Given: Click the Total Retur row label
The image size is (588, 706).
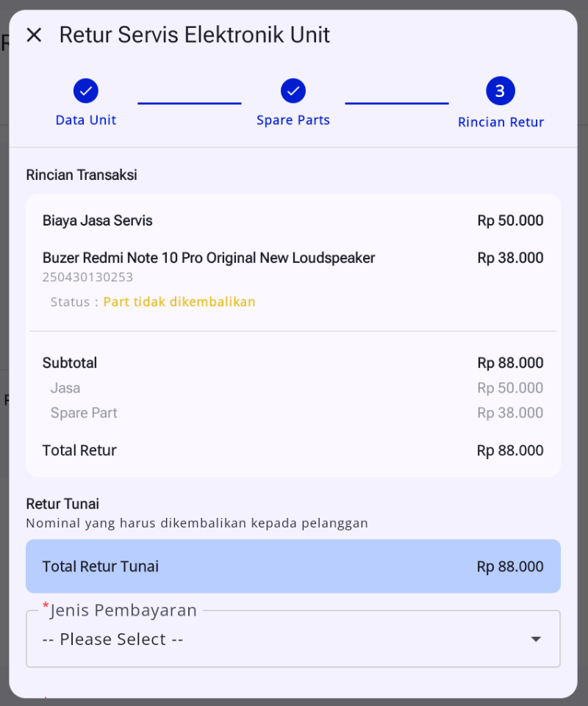Looking at the screenshot, I should point(79,450).
